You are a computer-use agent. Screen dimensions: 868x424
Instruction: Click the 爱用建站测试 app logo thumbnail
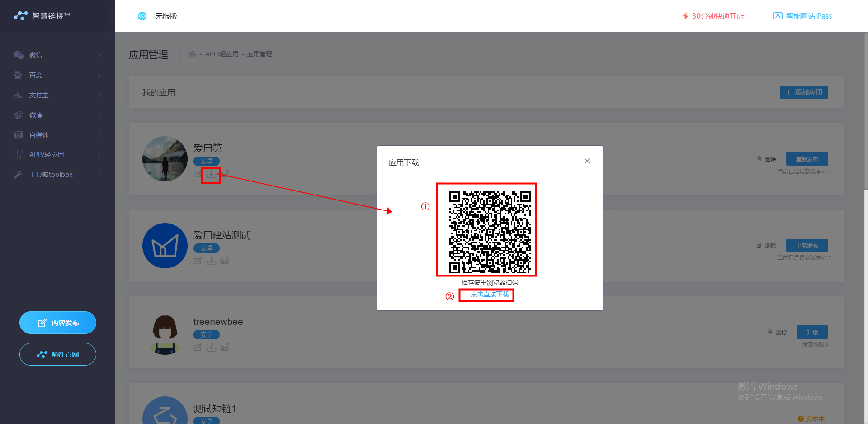(x=165, y=246)
